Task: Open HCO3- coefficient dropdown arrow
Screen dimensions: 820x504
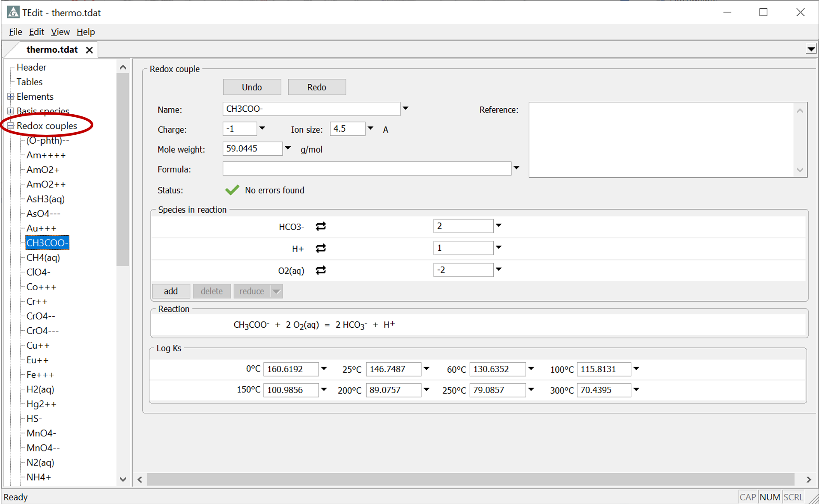Action: tap(498, 225)
